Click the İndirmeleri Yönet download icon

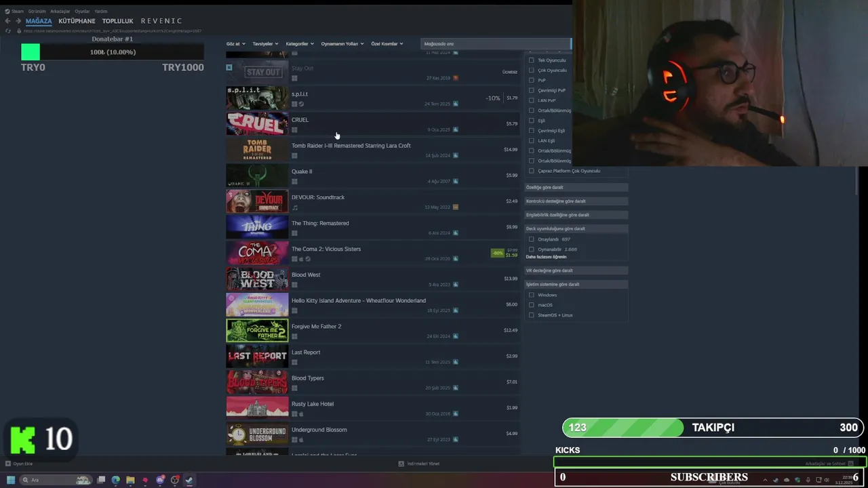(401, 464)
